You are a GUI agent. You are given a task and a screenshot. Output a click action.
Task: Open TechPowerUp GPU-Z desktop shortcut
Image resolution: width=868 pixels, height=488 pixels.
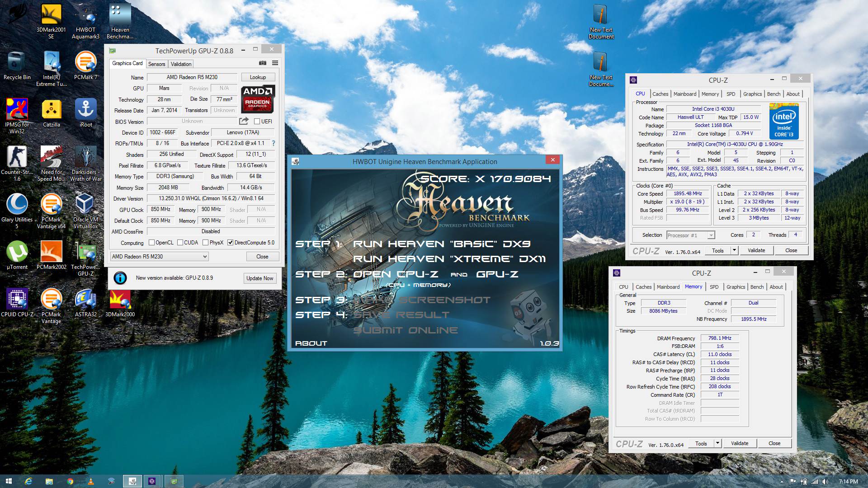(85, 258)
